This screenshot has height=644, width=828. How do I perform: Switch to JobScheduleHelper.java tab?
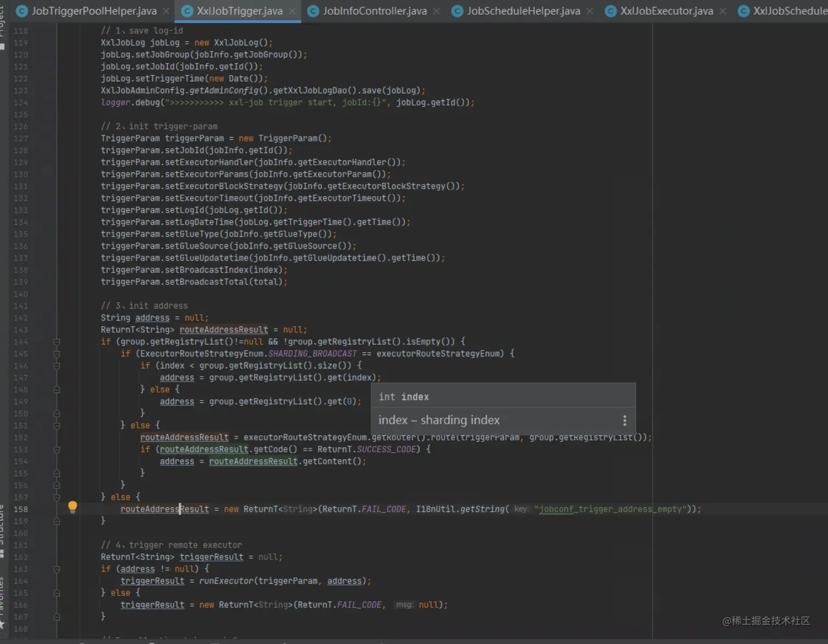(x=523, y=11)
